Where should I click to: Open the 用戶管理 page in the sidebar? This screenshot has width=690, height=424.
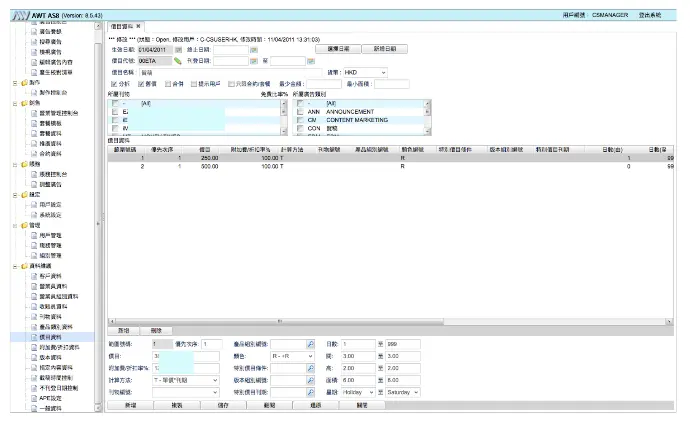point(50,235)
